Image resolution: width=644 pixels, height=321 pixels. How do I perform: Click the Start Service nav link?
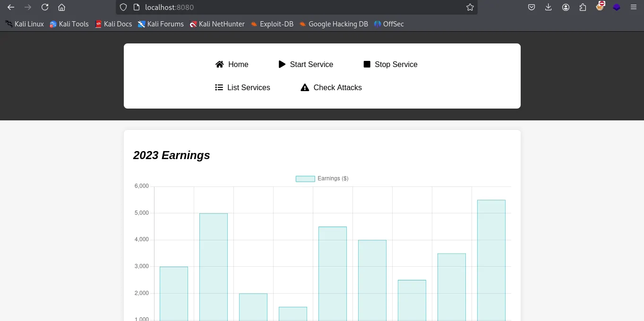(x=306, y=65)
